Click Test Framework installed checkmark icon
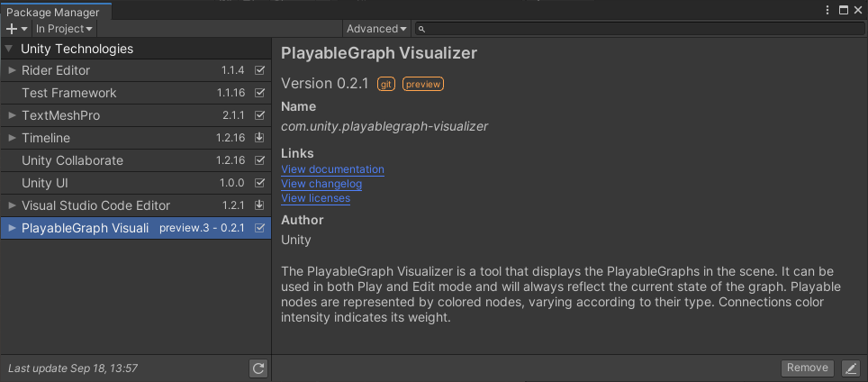The height and width of the screenshot is (382, 868). click(259, 93)
